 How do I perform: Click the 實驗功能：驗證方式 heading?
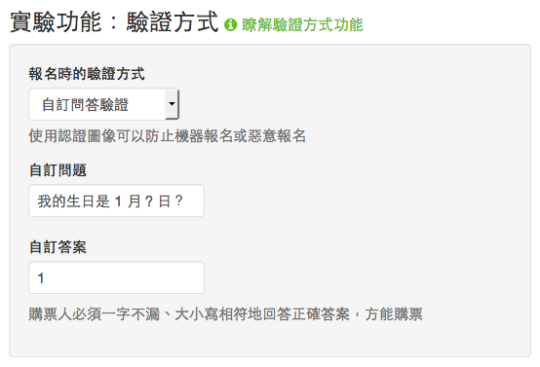[114, 22]
